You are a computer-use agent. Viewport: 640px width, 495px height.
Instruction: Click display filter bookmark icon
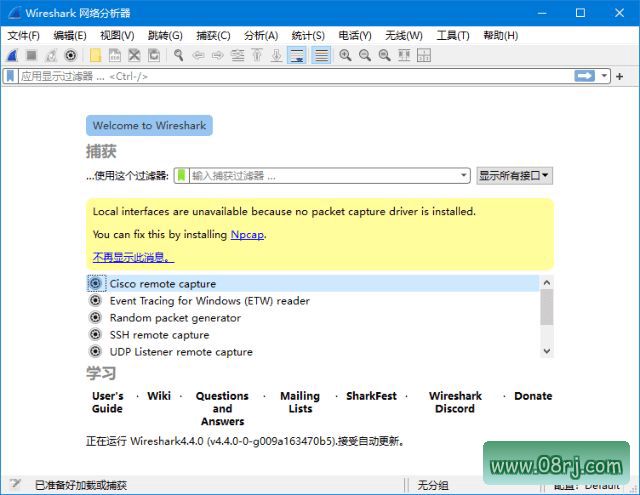point(11,76)
